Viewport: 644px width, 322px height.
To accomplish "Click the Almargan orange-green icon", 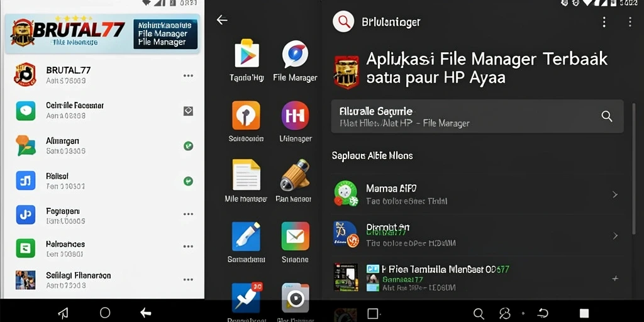I will pyautogui.click(x=25, y=145).
